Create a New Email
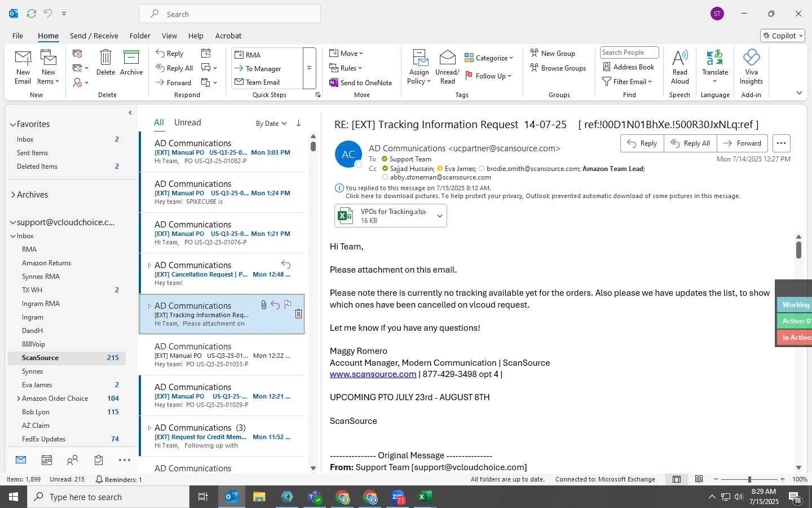Viewport: 812px width, 508px height. click(x=23, y=67)
